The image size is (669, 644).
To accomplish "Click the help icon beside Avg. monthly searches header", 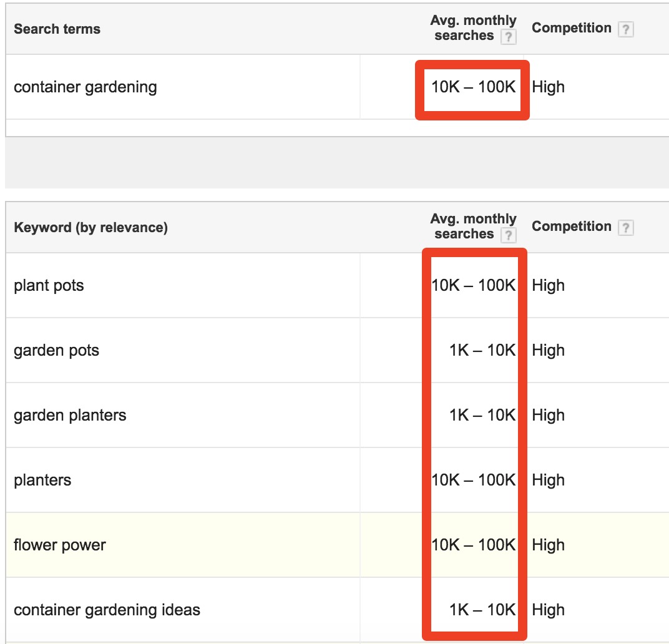I will [x=509, y=36].
